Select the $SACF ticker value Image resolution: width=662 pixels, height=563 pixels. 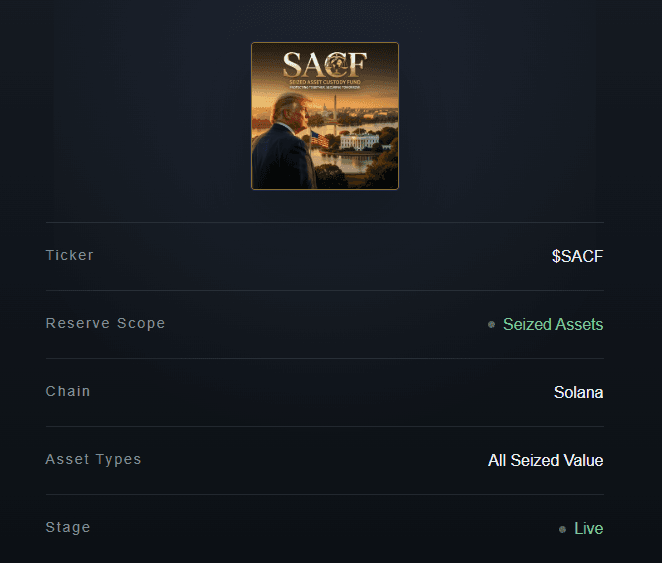(578, 256)
